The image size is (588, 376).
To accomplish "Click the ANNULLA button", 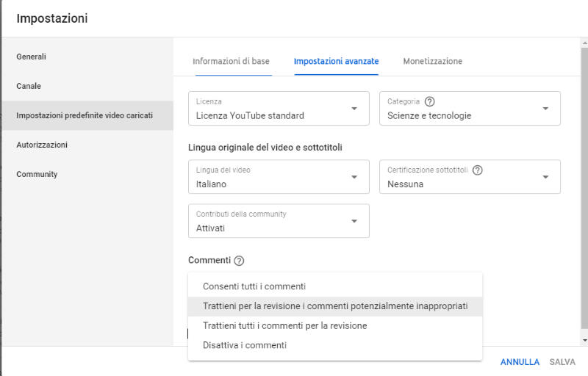I will [x=520, y=362].
